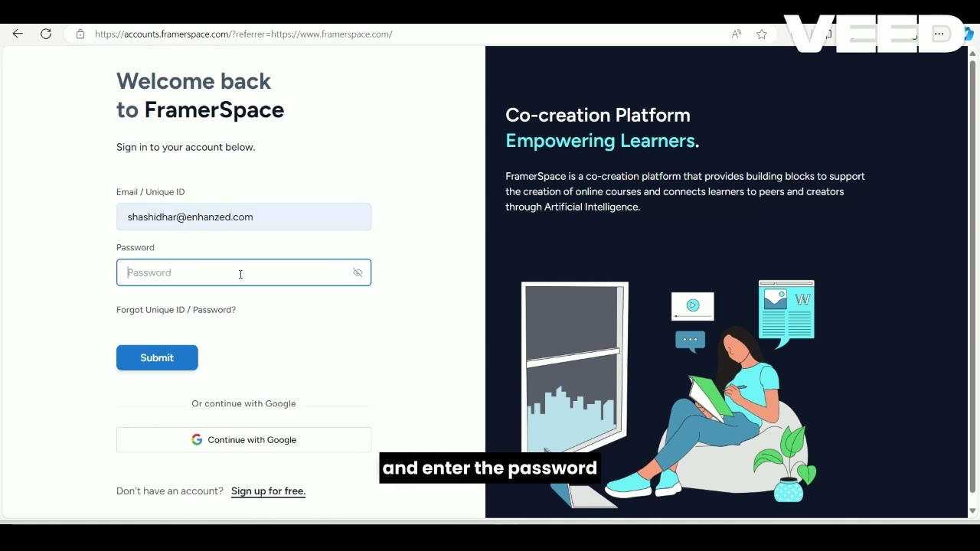Viewport: 980px width, 551px height.
Task: Click 'Sign in to your account below.' text
Action: [186, 147]
